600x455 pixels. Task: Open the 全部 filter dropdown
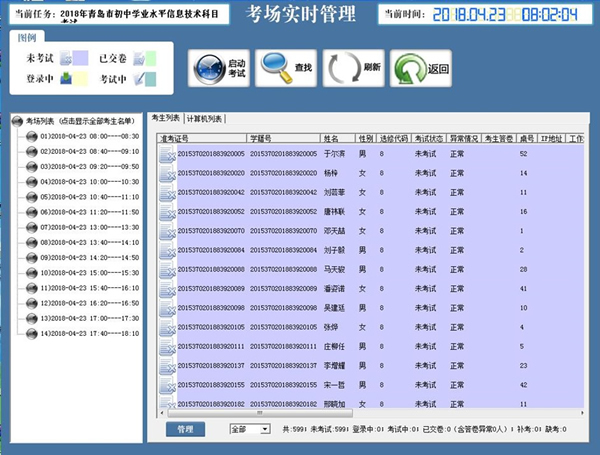[x=249, y=429]
